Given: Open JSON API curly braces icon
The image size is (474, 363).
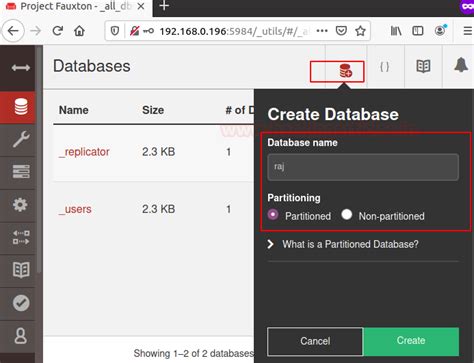Looking at the screenshot, I should point(385,67).
